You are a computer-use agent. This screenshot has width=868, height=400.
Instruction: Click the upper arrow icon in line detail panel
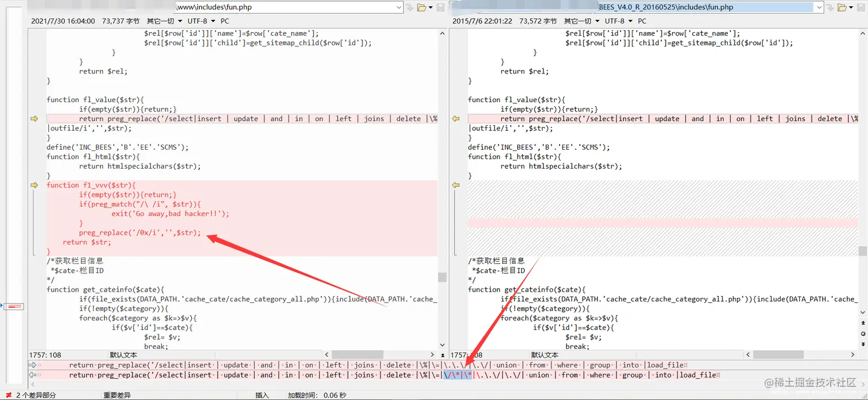[32, 365]
